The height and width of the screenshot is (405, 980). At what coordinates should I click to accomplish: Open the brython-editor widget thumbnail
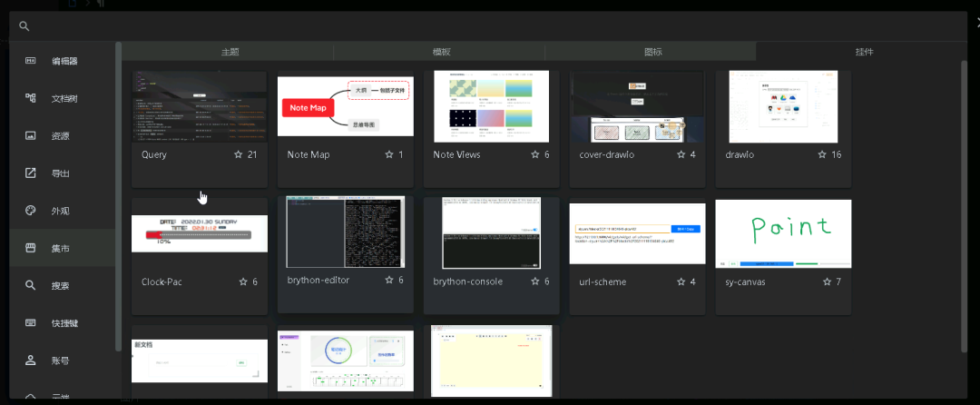(x=346, y=232)
